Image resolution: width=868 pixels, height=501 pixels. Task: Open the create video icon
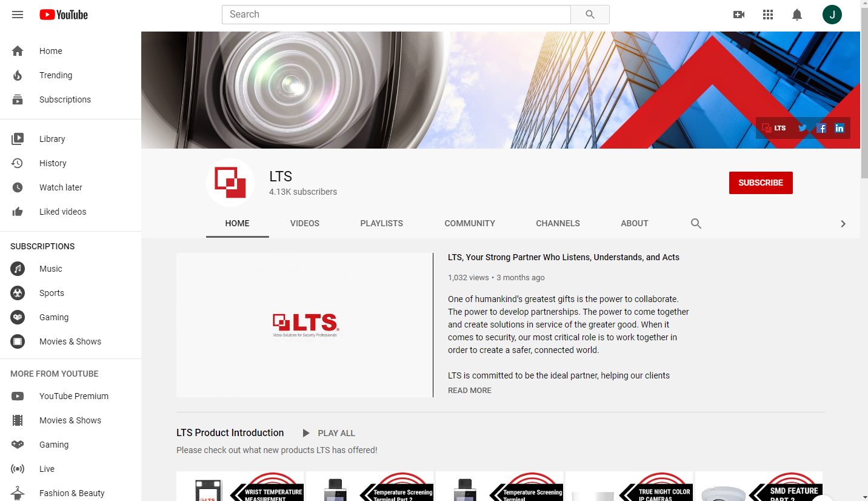click(739, 15)
